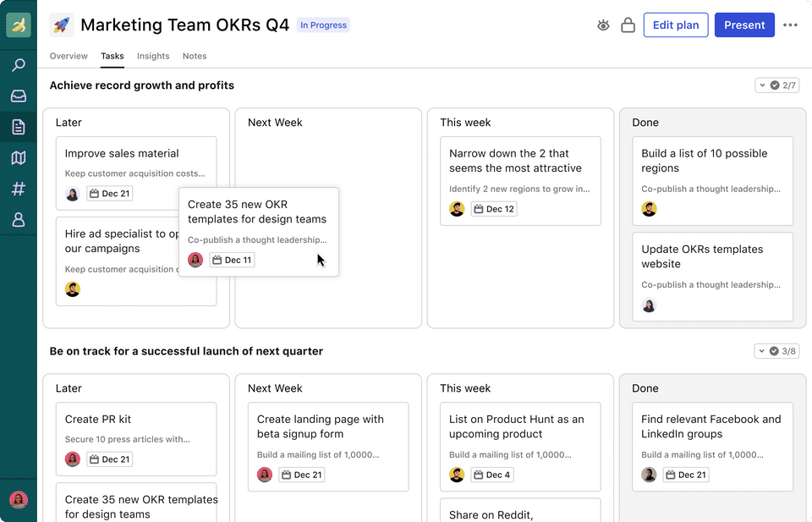Toggle the 3/8 completed check indicator
Image resolution: width=812 pixels, height=522 pixels.
(777, 351)
